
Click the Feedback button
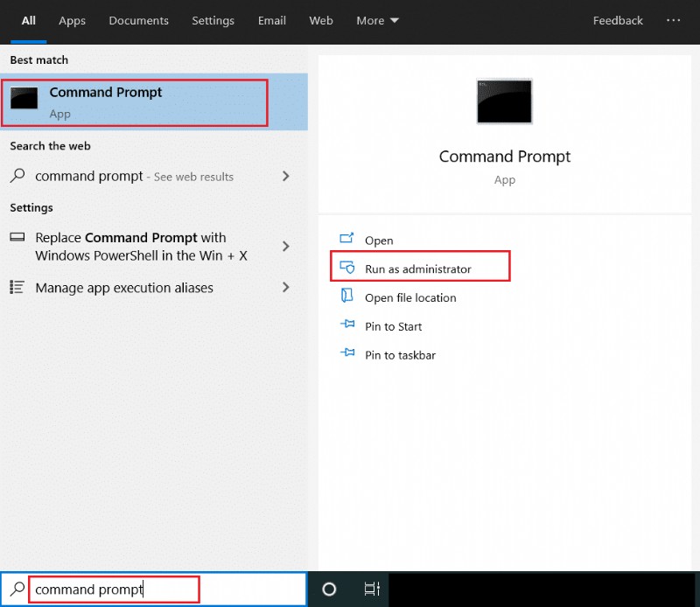pos(618,20)
